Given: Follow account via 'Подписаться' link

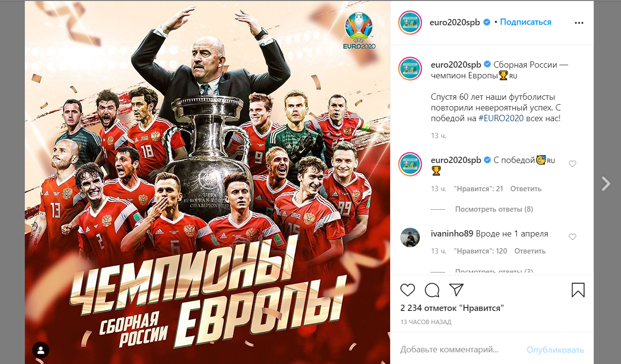Looking at the screenshot, I should (x=526, y=22).
